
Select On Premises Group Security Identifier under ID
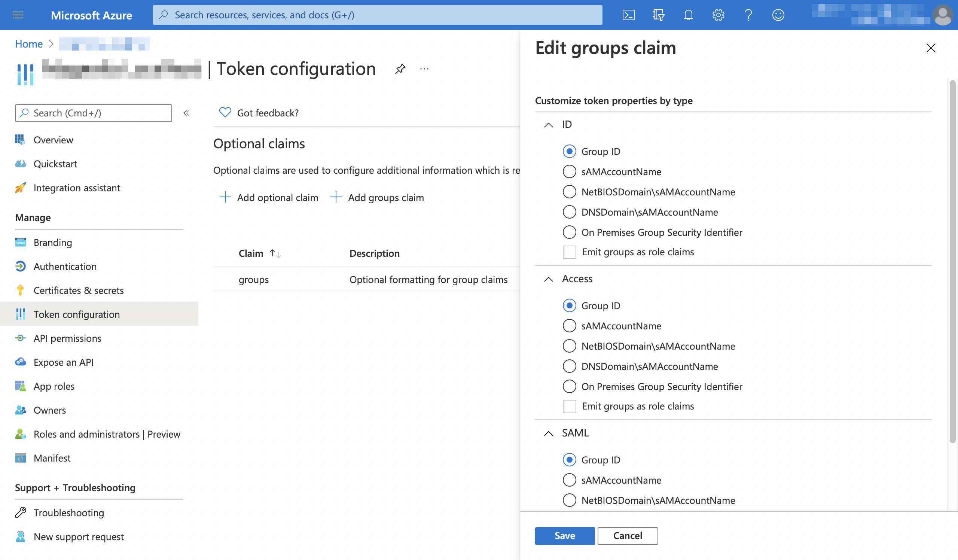click(569, 232)
